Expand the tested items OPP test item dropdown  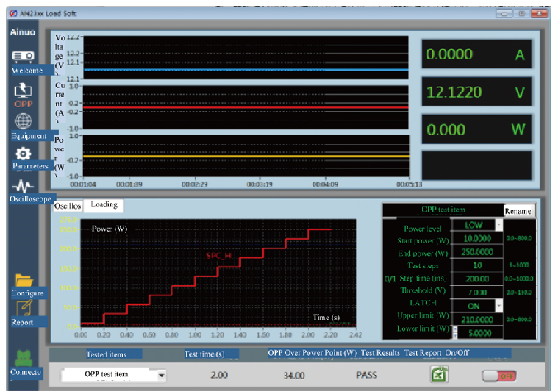[x=162, y=375]
